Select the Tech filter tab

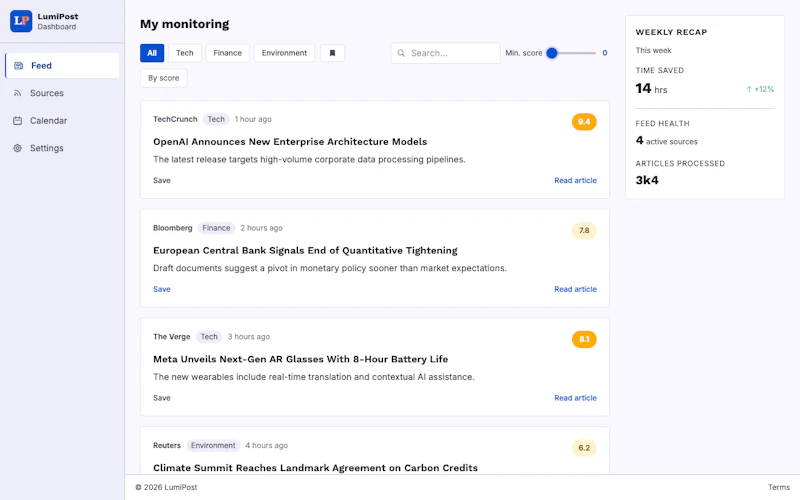pyautogui.click(x=185, y=53)
